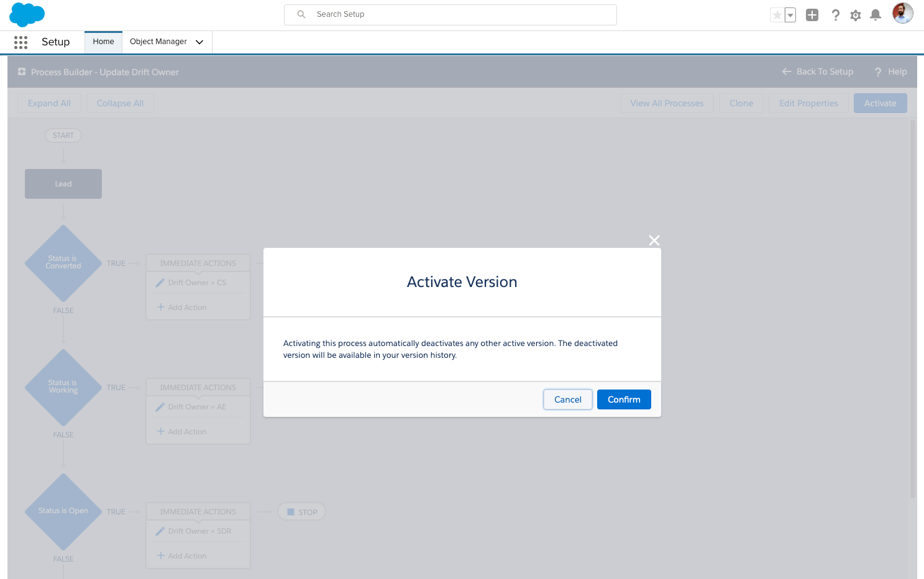The image size is (924, 579).
Task: Open the user profile avatar
Action: point(903,13)
